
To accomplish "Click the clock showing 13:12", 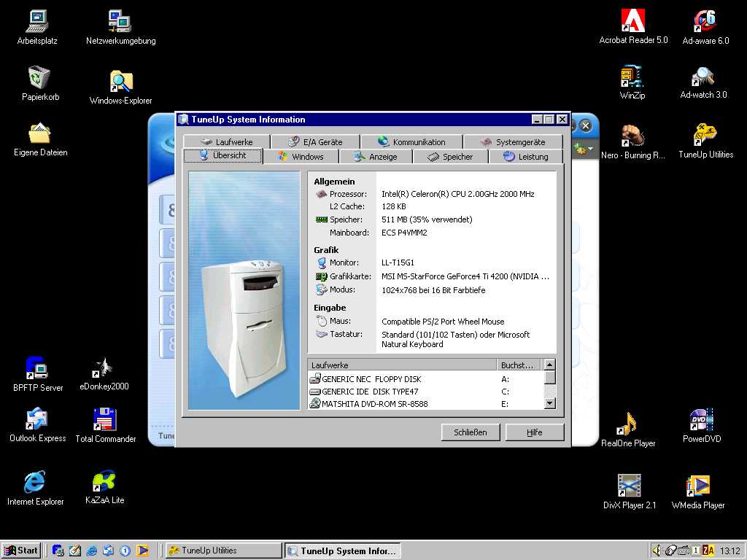I will click(729, 551).
